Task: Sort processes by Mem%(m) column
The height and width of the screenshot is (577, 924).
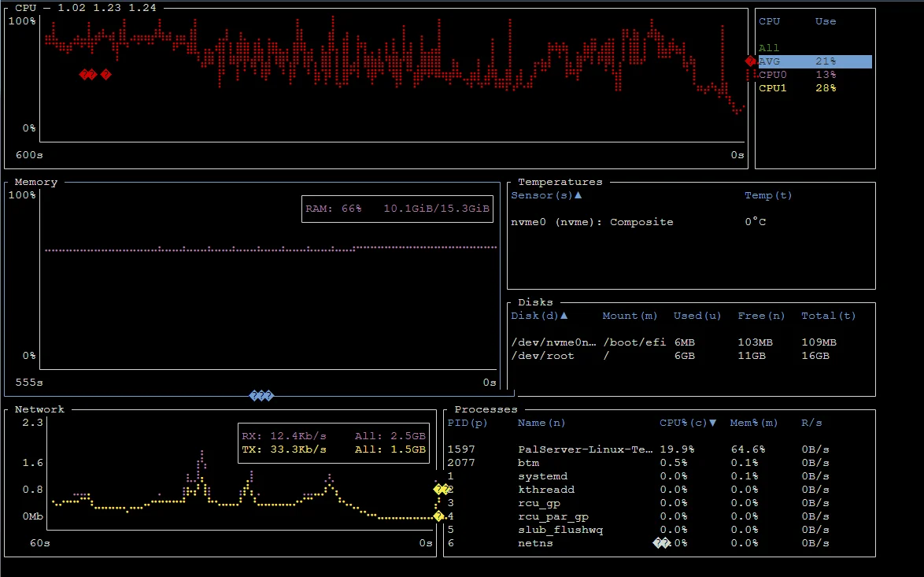Action: 753,423
